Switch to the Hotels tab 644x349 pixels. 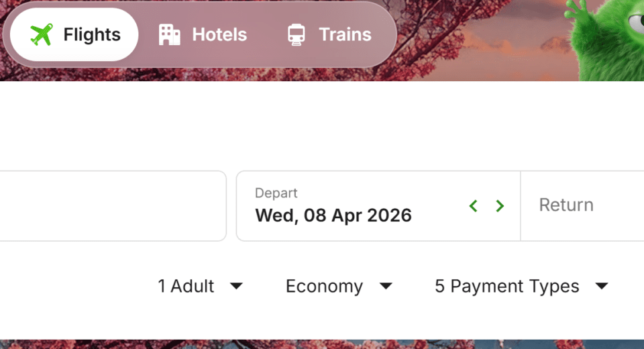click(x=203, y=35)
